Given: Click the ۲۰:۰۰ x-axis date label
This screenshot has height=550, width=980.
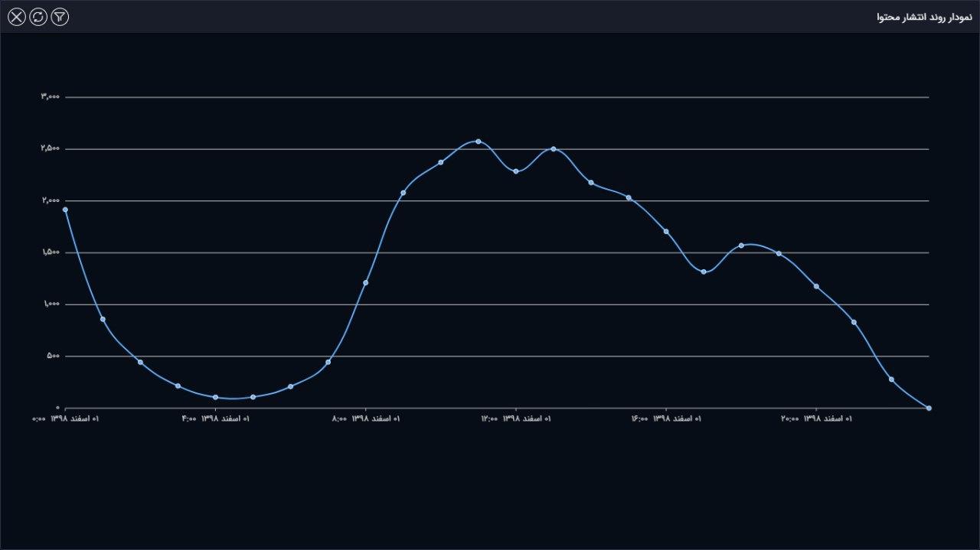Looking at the screenshot, I should click(816, 418).
